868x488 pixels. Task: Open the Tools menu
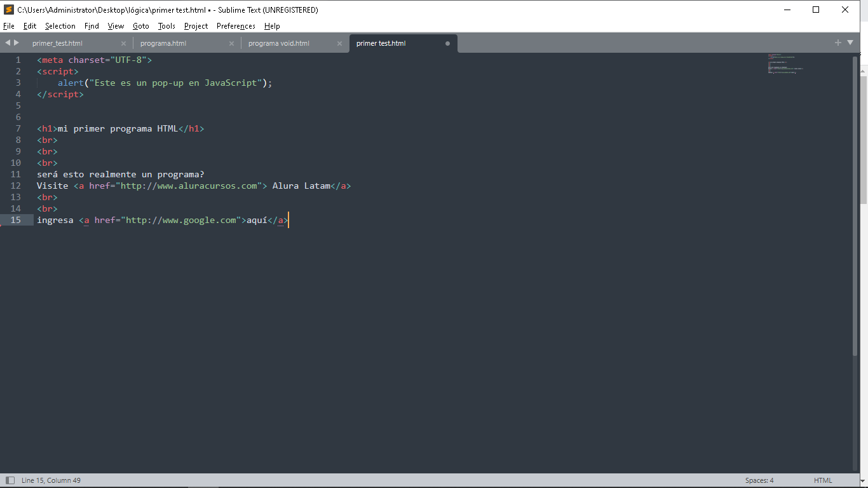pos(166,26)
